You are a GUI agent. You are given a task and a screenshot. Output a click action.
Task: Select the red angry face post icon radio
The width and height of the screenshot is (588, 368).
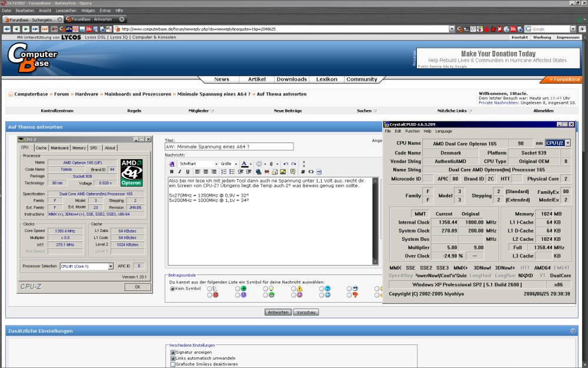209,295
